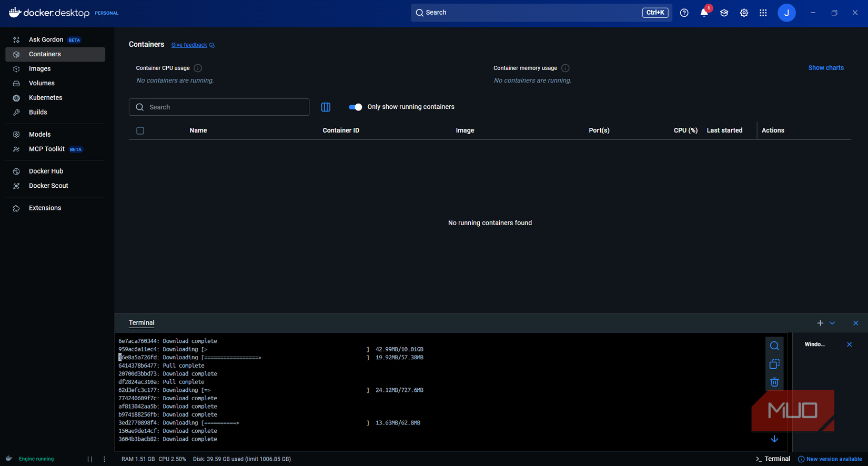The width and height of the screenshot is (868, 466).
Task: Click the Ctrl+K shortcut badge
Action: (655, 13)
